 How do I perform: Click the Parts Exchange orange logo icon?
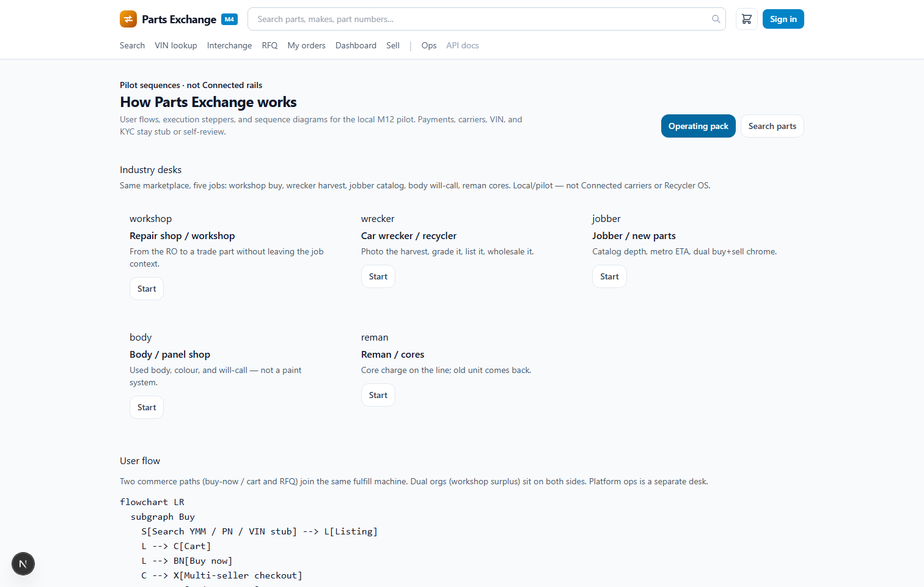(x=128, y=19)
